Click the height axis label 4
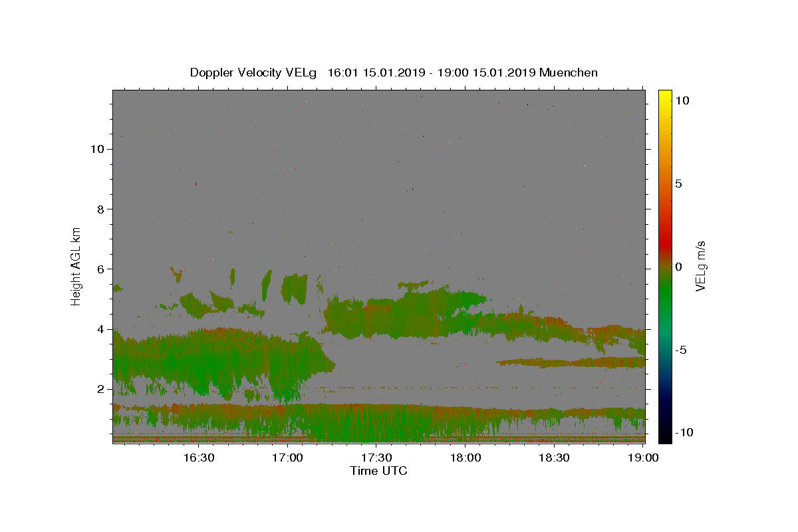Viewport: 798px width, 532px height. pos(101,329)
